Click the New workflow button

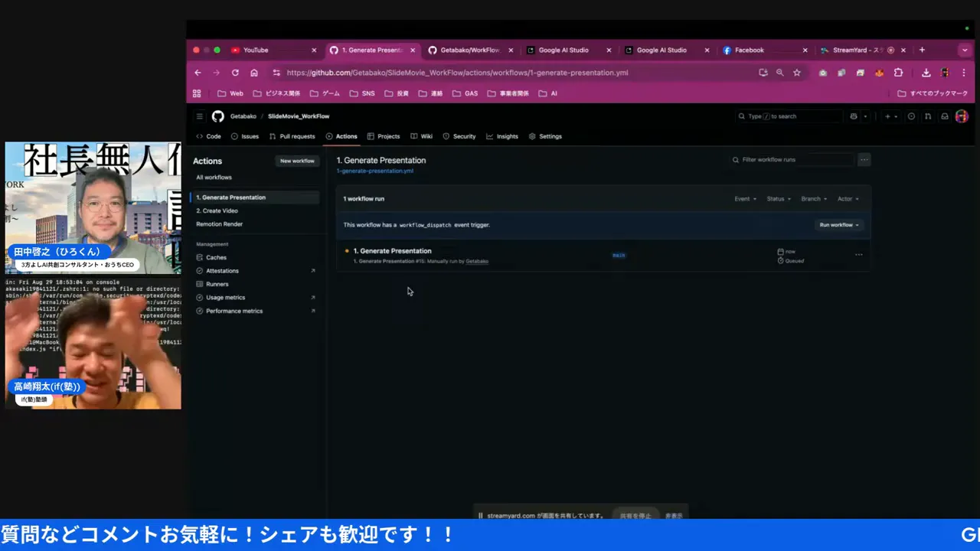297,161
